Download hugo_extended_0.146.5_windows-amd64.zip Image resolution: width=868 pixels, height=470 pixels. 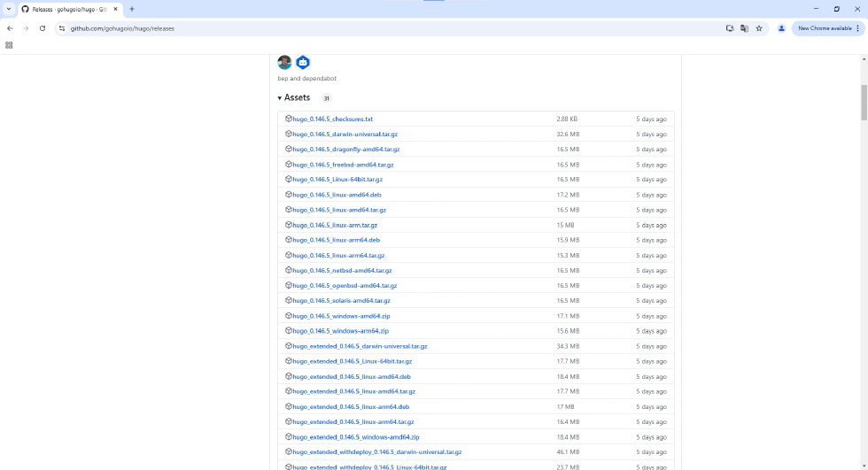coord(355,437)
